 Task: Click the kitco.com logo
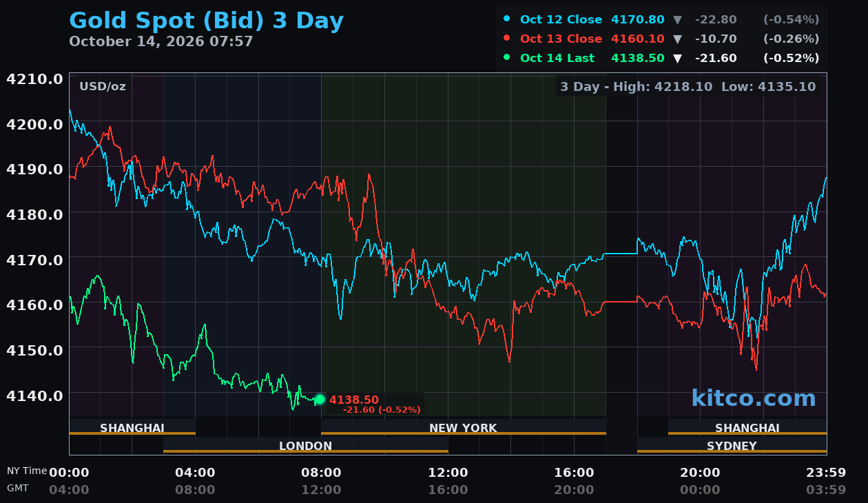pyautogui.click(x=754, y=398)
